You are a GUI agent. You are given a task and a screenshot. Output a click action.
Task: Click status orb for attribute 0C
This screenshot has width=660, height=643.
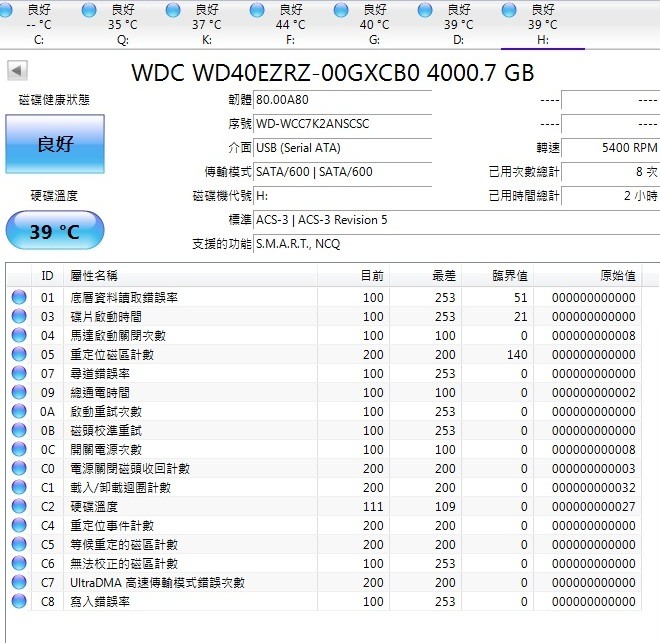coord(19,449)
